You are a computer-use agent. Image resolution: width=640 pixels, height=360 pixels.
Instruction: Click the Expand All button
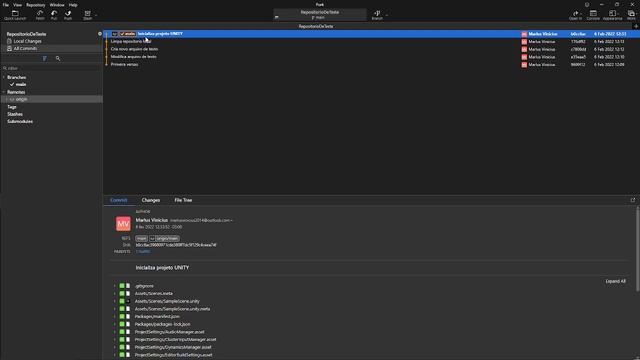616,281
